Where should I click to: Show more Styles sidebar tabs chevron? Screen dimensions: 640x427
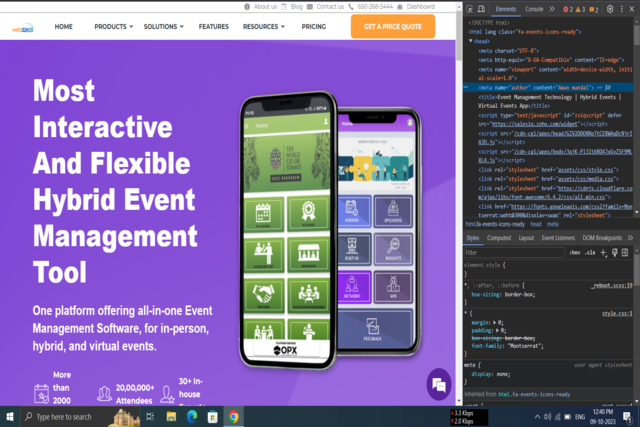click(x=631, y=238)
